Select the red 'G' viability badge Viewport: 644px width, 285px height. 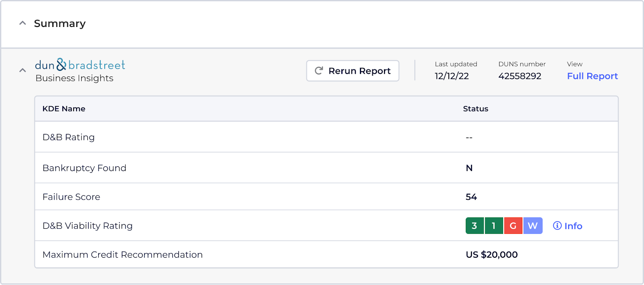point(513,226)
